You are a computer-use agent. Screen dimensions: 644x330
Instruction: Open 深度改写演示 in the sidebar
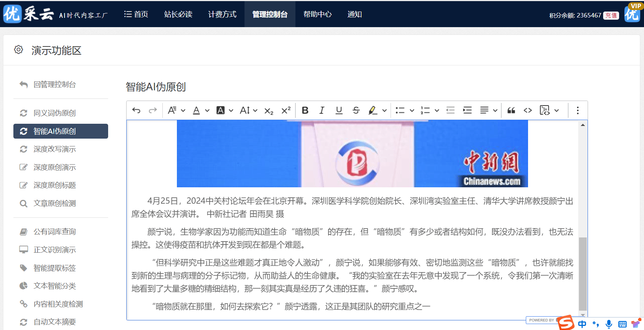tap(55, 149)
